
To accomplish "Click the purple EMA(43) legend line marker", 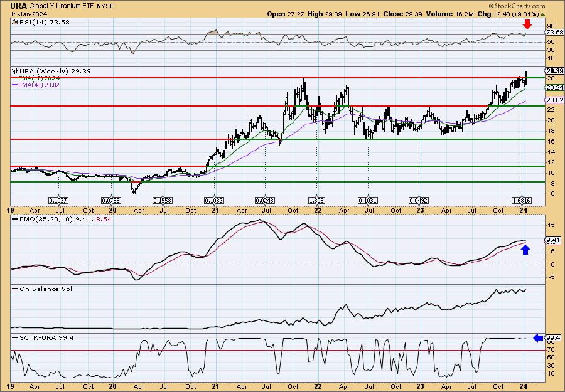I will pos(15,85).
